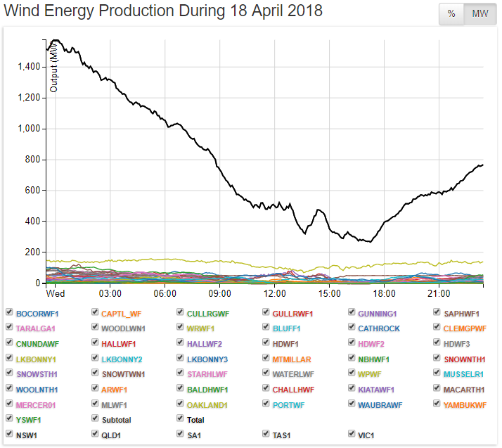This screenshot has width=502, height=448.
Task: Uncheck the BOCORWF1 series checkbox
Action: click(x=9, y=313)
